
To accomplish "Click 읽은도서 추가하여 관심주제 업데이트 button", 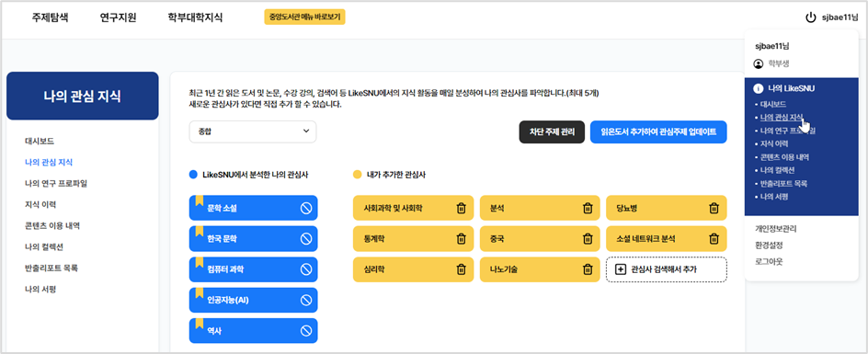I will [658, 131].
